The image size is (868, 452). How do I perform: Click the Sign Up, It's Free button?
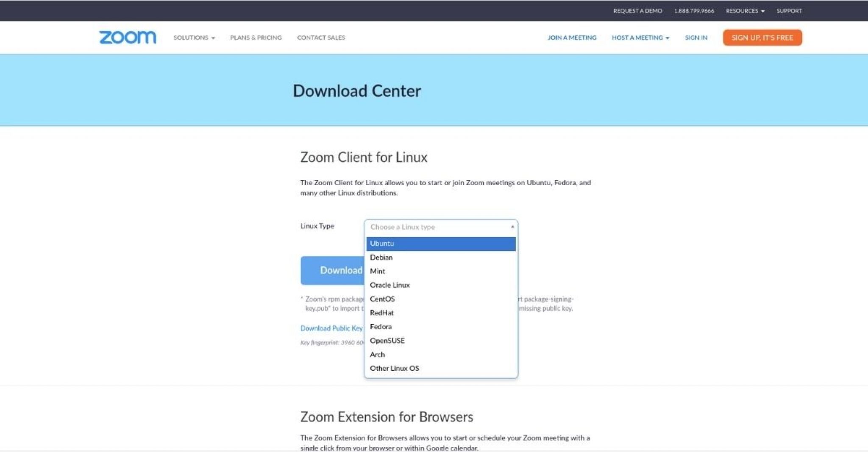762,37
